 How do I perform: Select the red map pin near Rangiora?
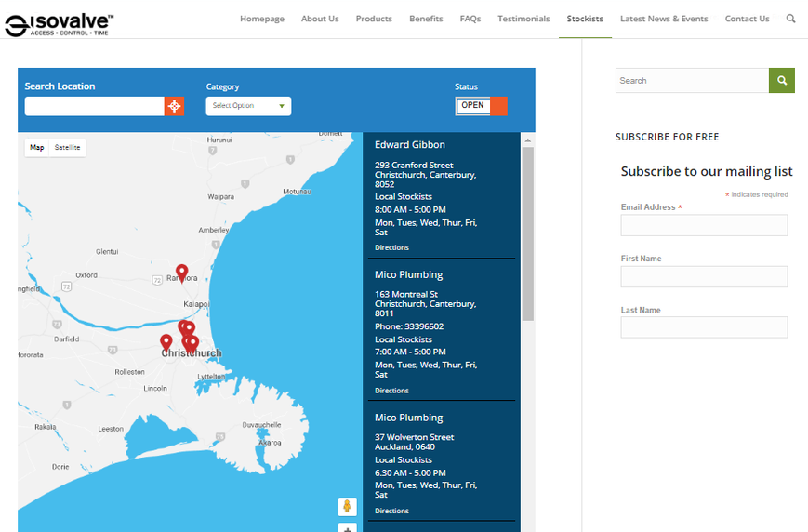(182, 273)
